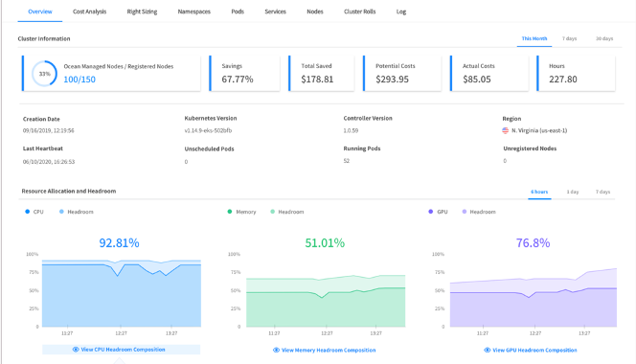Click N. Virginia (us-east-1) region text
Viewport: 636px width, 364px height.
[539, 130]
